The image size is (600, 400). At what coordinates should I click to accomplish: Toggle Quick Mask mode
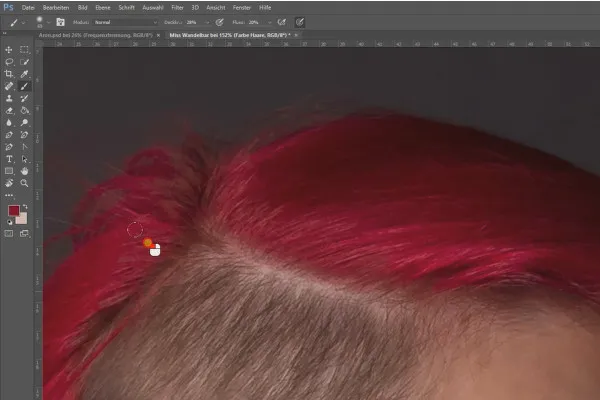click(9, 233)
